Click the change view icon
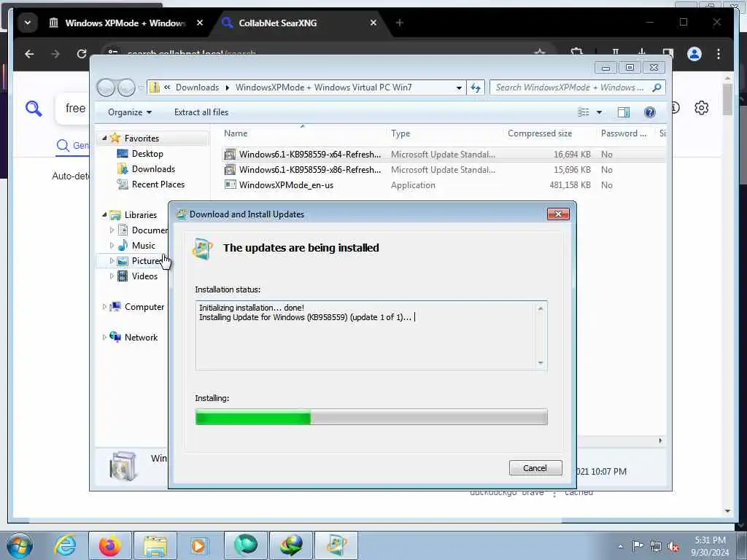This screenshot has width=747, height=560. click(584, 112)
